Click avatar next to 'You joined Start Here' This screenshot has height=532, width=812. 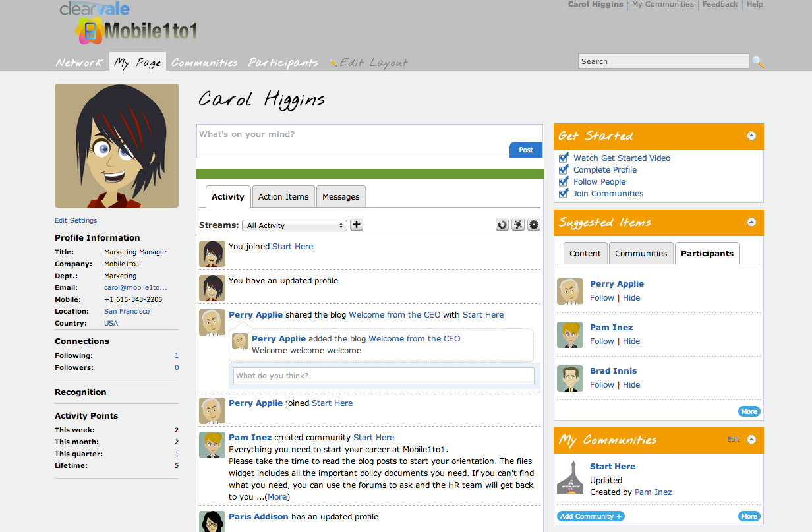click(212, 254)
